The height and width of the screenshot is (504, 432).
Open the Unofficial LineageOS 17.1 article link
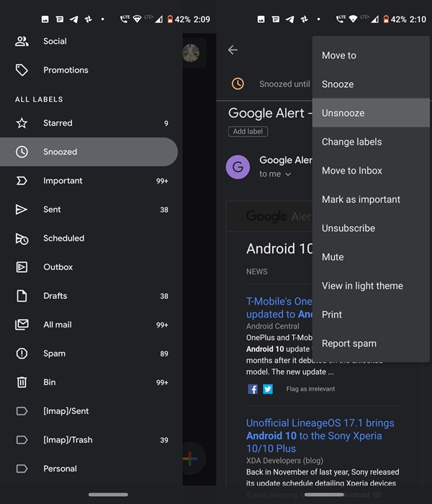[320, 436]
